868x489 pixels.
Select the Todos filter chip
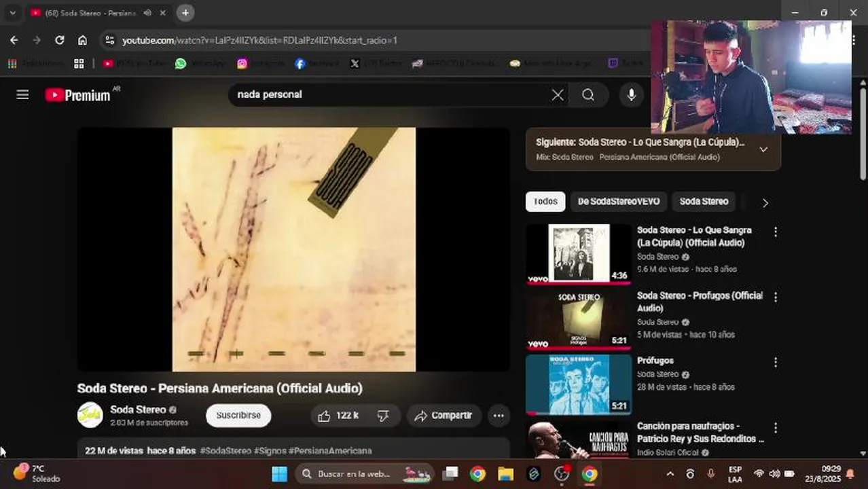click(545, 202)
